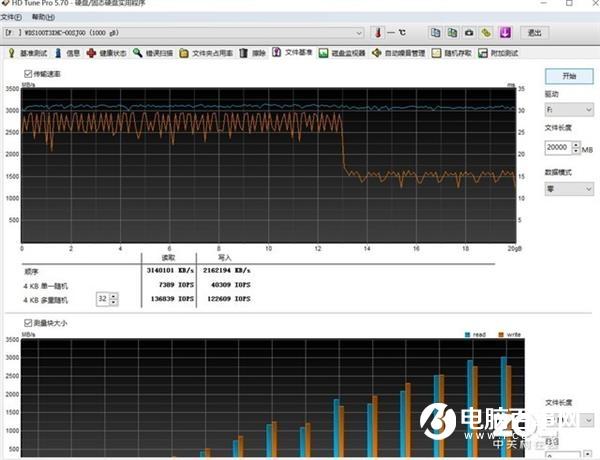This screenshot has height=460, width=600.
Task: Open the 文件 File menu
Action: [11, 17]
